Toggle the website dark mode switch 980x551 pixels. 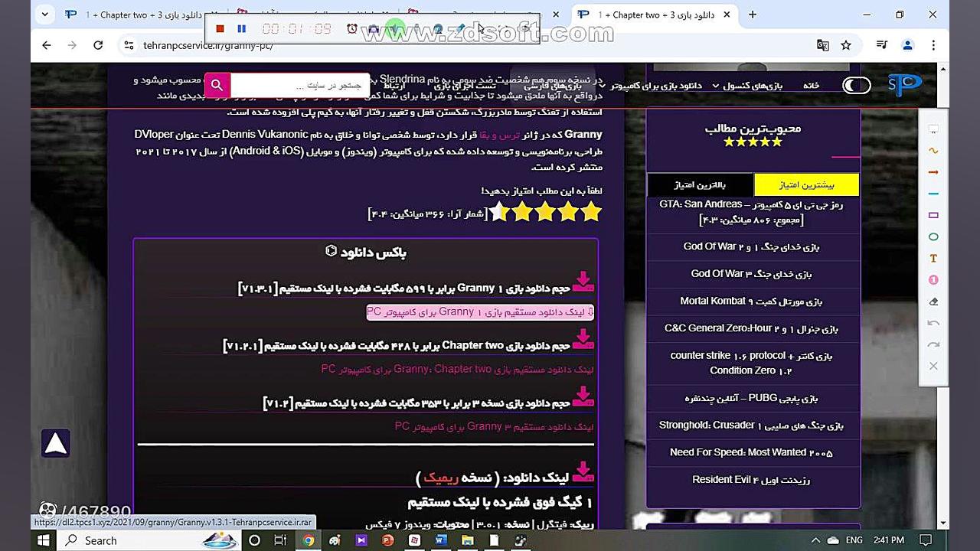pyautogui.click(x=856, y=85)
